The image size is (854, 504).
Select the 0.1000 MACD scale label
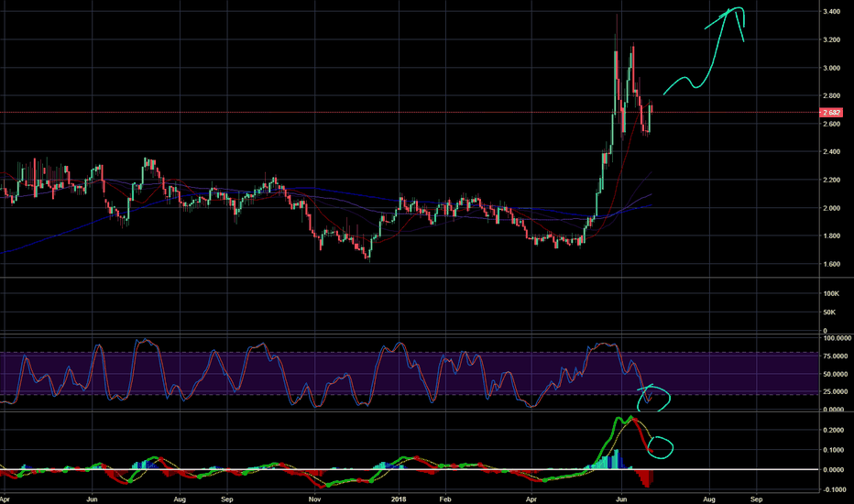coord(834,450)
